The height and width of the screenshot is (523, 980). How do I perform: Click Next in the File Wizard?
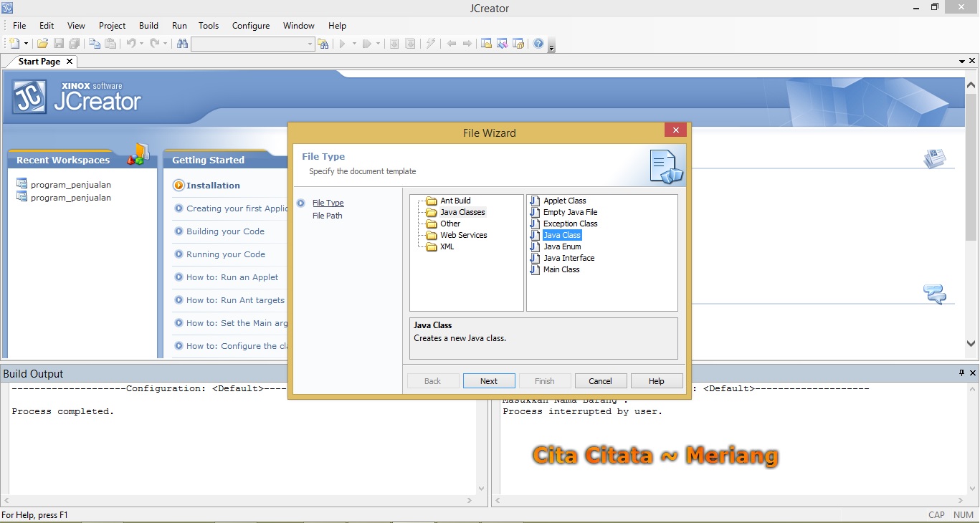click(x=489, y=381)
